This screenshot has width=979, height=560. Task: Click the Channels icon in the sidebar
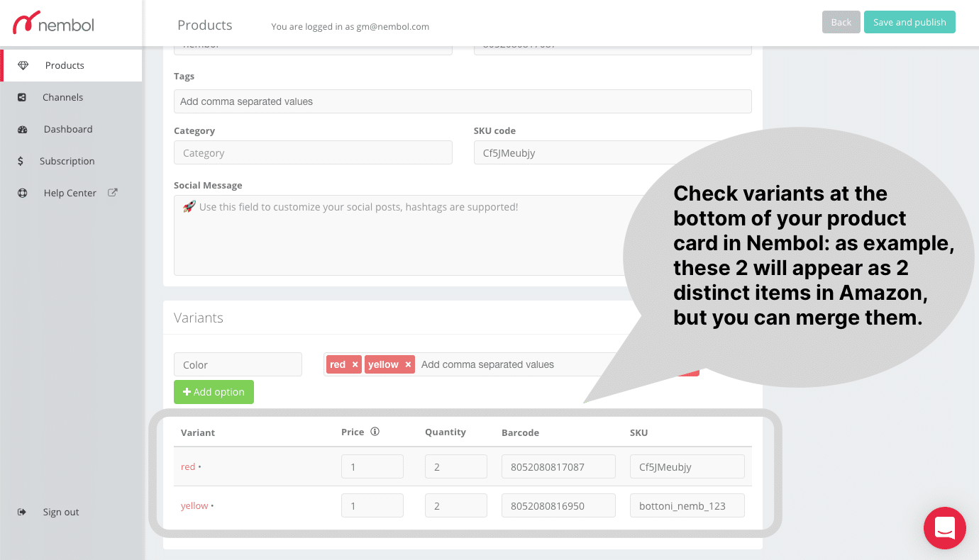(x=22, y=96)
